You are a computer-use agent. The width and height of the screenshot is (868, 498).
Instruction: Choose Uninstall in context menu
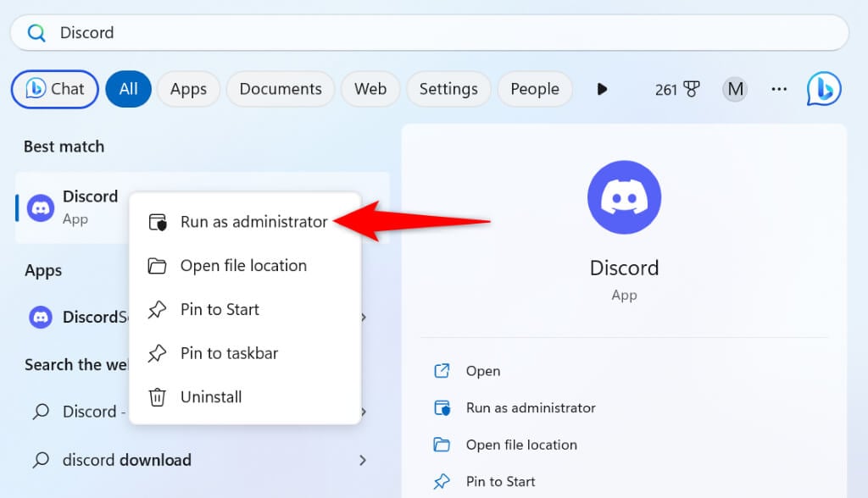pos(245,396)
